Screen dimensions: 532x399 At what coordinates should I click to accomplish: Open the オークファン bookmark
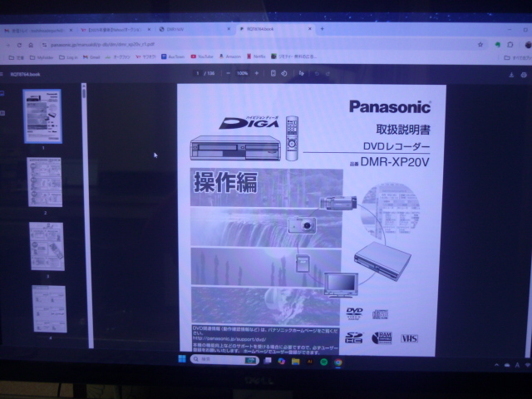[118, 57]
